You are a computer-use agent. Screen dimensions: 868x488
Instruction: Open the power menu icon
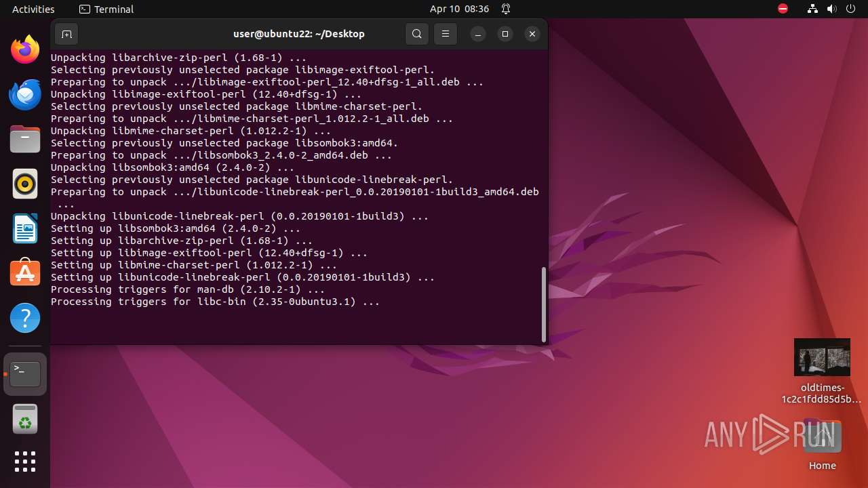coord(851,9)
